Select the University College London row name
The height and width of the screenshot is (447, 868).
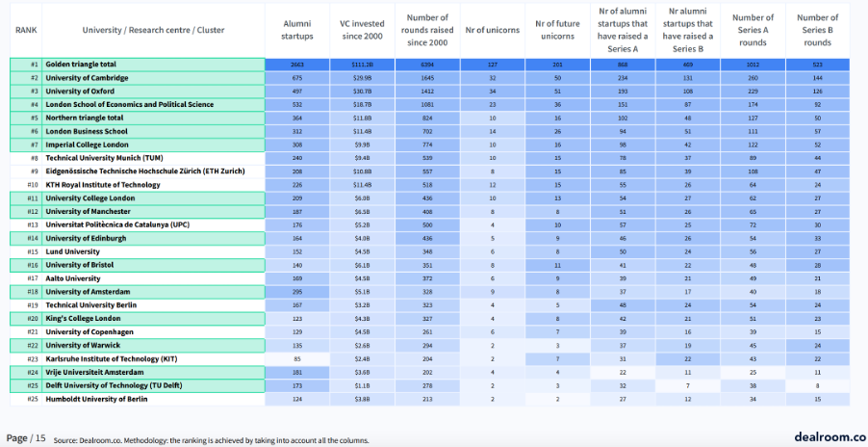pos(90,197)
